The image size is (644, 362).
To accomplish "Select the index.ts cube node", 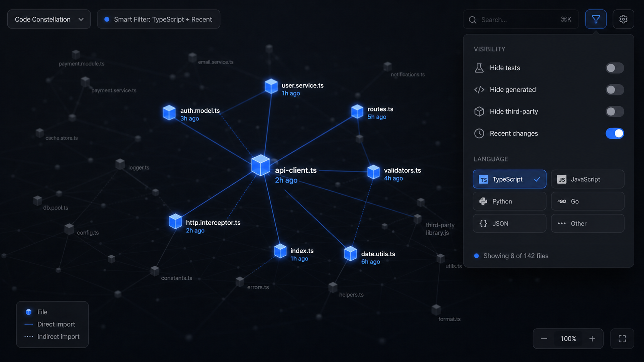I will [x=280, y=251].
